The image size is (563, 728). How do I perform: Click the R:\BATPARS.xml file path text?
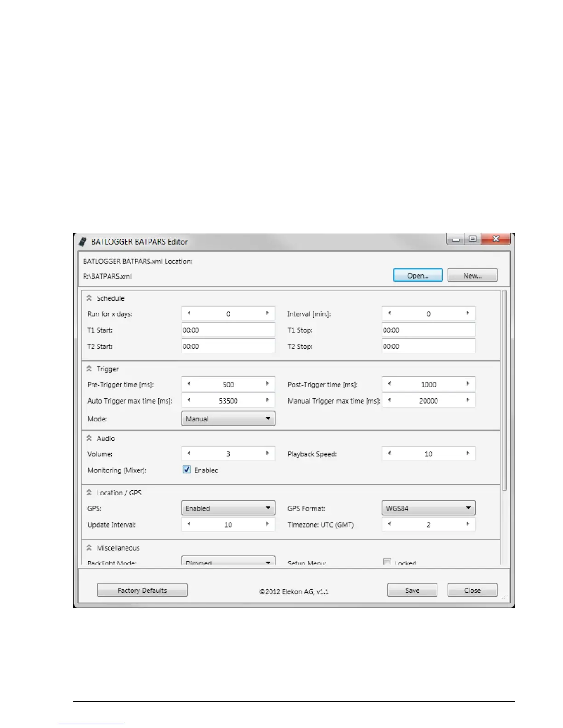[107, 276]
